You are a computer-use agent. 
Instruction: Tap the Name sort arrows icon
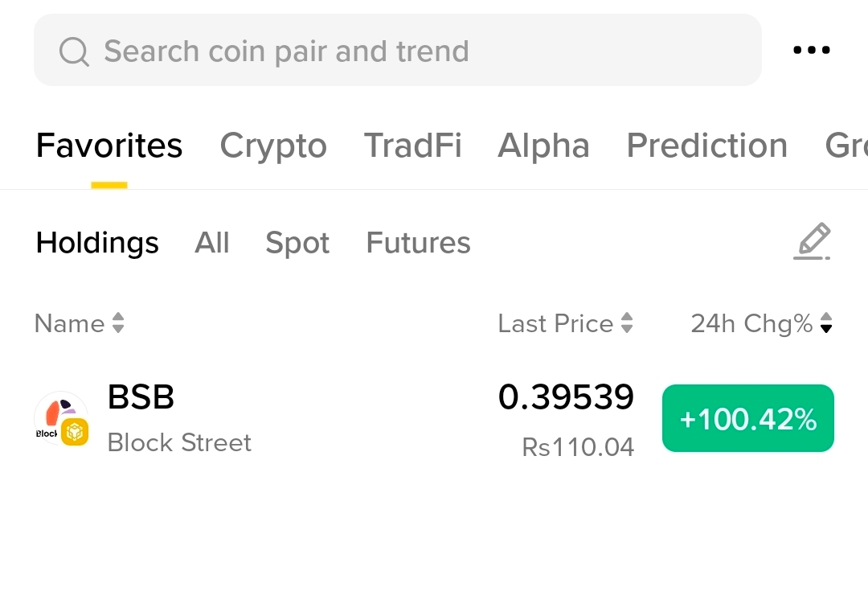pos(118,323)
